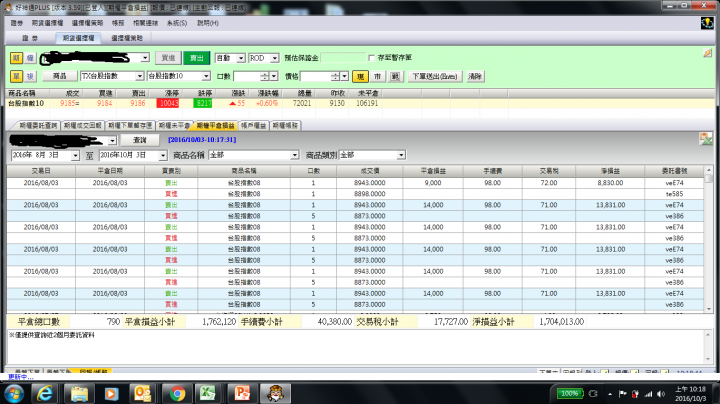Expand the TX台股指數 product dropdown
720x404 pixels.
coord(139,76)
